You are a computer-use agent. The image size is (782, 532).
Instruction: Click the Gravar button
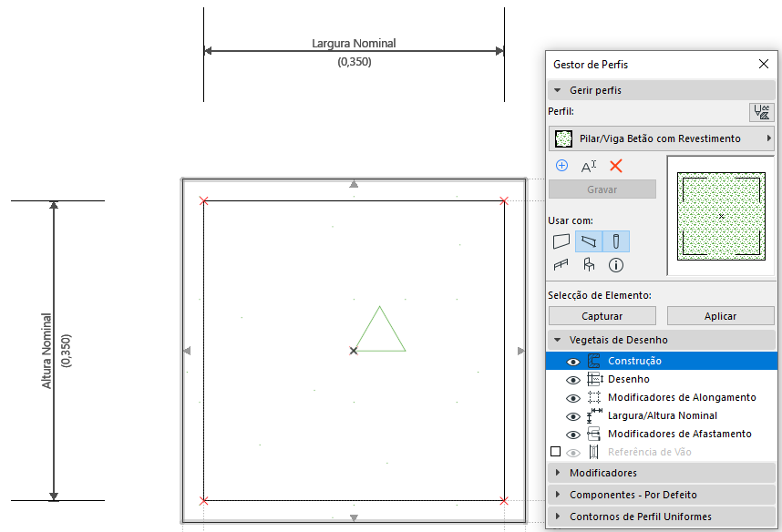pyautogui.click(x=602, y=189)
